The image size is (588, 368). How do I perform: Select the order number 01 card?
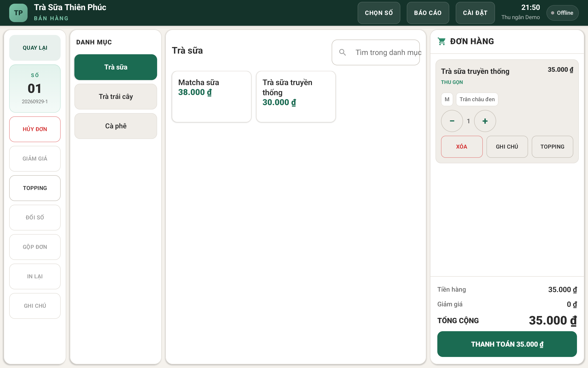point(35,88)
